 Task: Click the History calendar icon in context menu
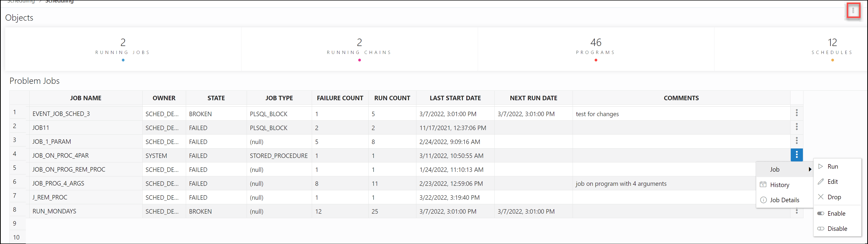click(764, 185)
